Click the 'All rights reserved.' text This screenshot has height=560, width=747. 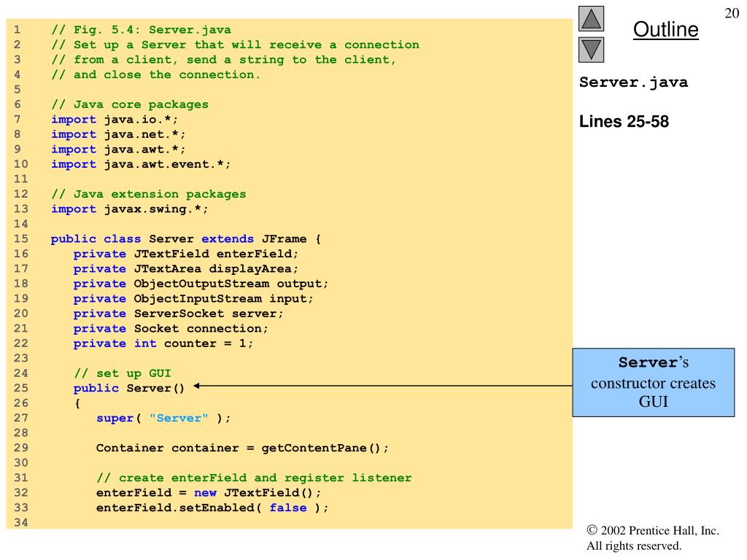pos(634,545)
